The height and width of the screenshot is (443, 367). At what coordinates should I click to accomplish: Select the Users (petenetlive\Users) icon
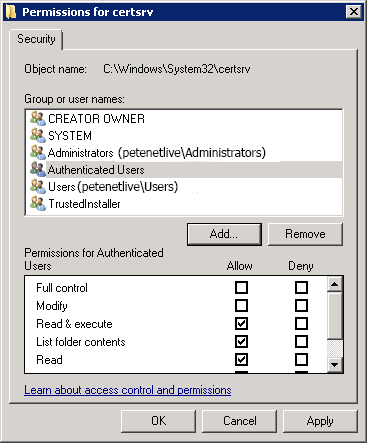point(38,186)
